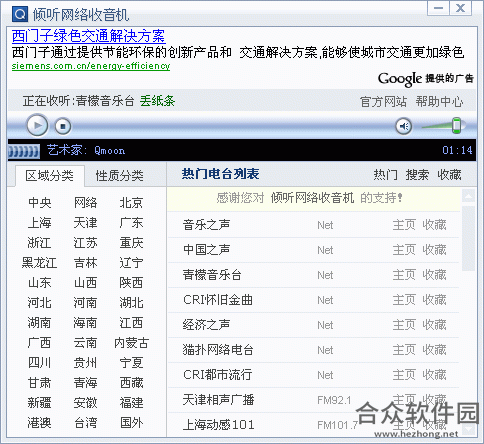Add 青檬音乐台 to 收藏

[434, 275]
